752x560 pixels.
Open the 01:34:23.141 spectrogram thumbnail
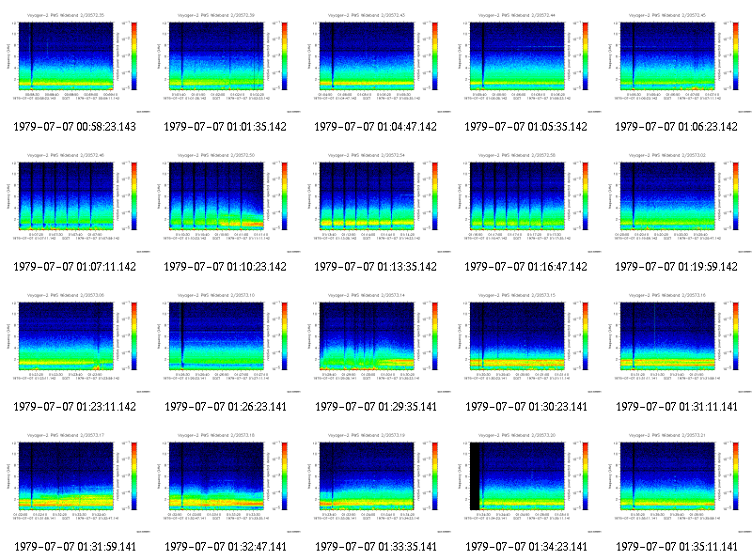(526, 481)
